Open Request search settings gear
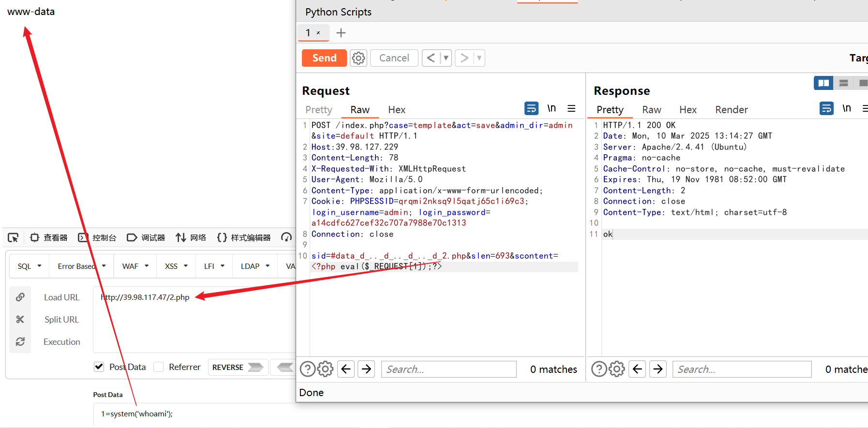Screen dimensions: 868x428 pyautogui.click(x=325, y=369)
